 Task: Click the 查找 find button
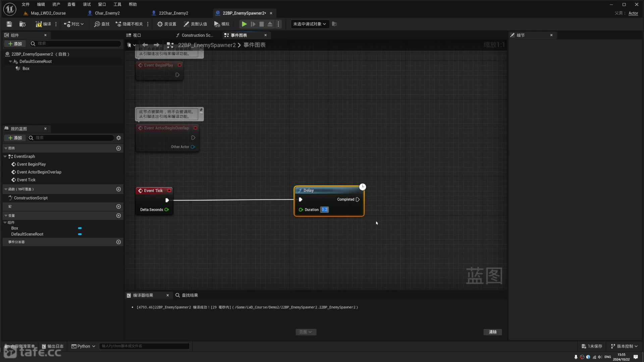102,24
